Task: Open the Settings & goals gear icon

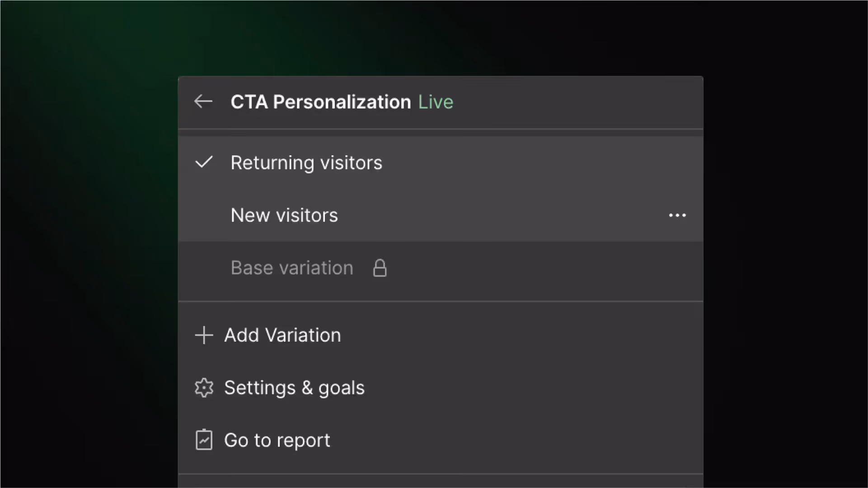Action: 204,387
